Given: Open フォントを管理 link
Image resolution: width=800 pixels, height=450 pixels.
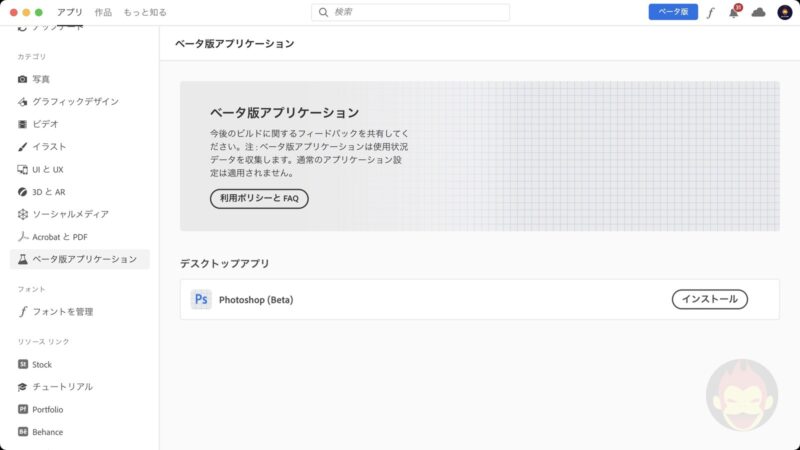Looking at the screenshot, I should pyautogui.click(x=63, y=312).
